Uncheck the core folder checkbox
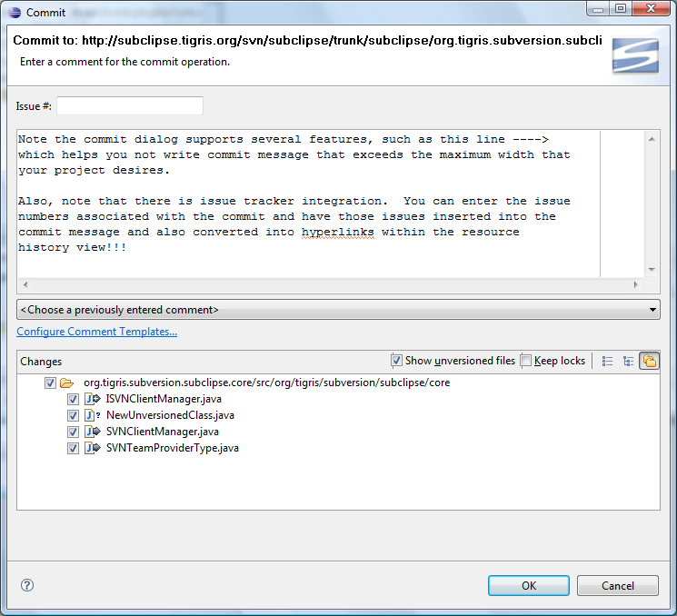 [50, 383]
